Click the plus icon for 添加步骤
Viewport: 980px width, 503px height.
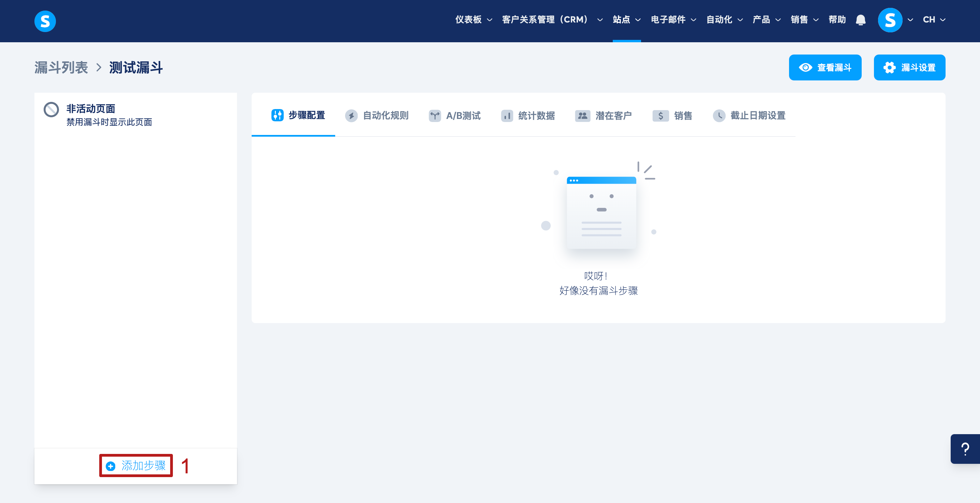coord(111,466)
